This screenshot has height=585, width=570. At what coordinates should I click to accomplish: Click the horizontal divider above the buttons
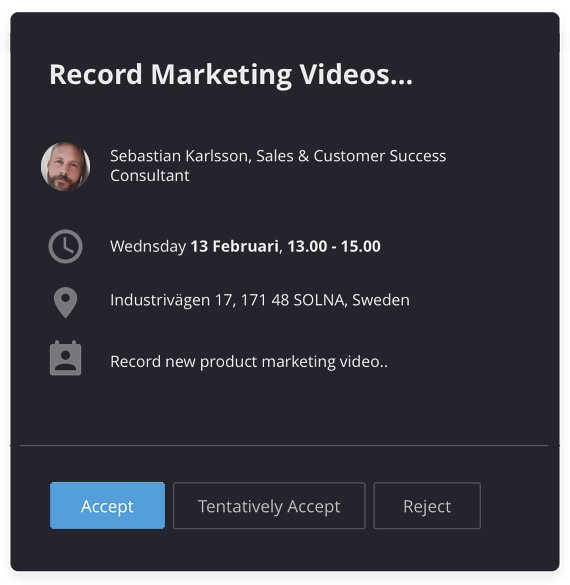[284, 445]
